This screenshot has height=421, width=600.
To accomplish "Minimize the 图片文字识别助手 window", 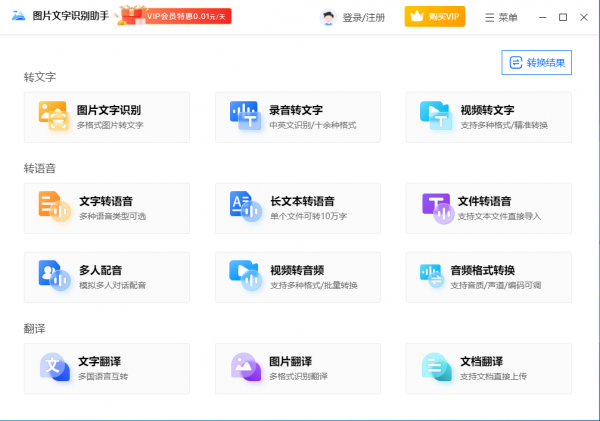I will (541, 17).
